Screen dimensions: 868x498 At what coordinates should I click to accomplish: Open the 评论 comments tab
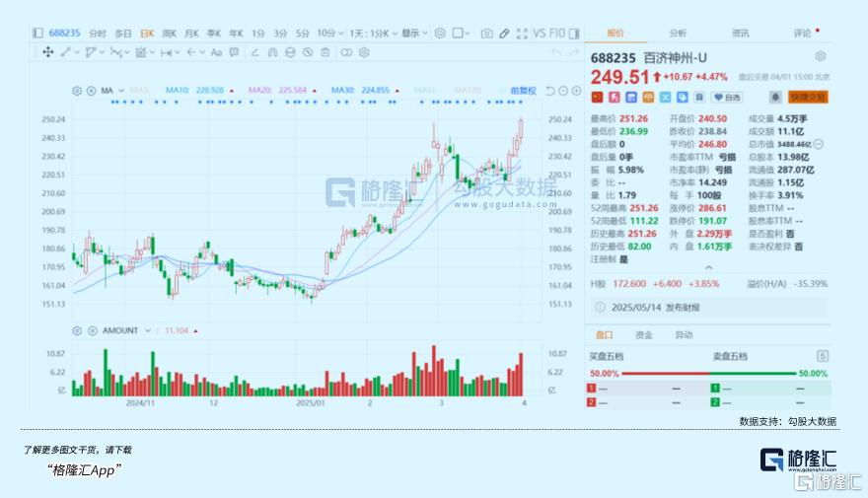tap(802, 34)
